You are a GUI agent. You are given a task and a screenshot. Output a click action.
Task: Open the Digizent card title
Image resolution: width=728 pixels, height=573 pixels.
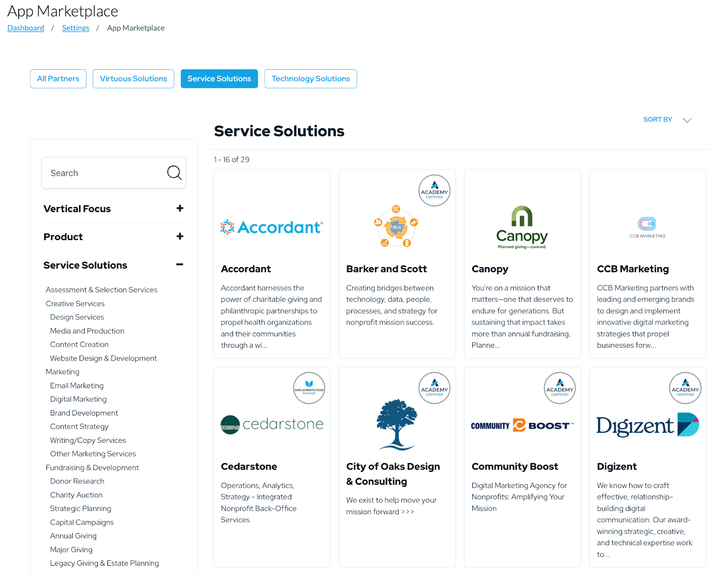pyautogui.click(x=617, y=467)
